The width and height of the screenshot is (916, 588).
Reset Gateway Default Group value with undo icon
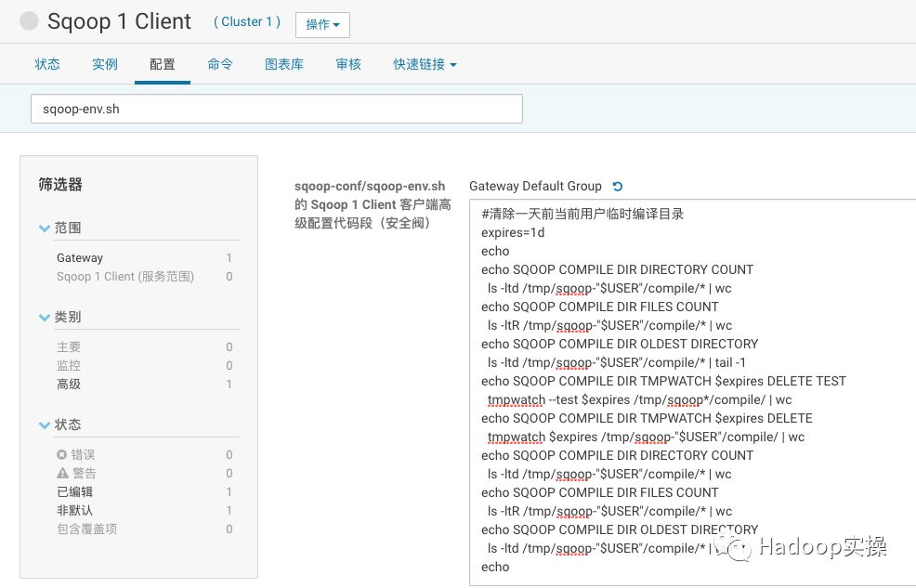[x=618, y=187]
